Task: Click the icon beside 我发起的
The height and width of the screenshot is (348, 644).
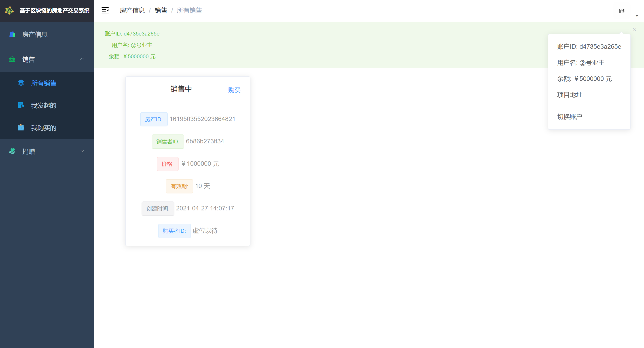Action: (x=21, y=105)
